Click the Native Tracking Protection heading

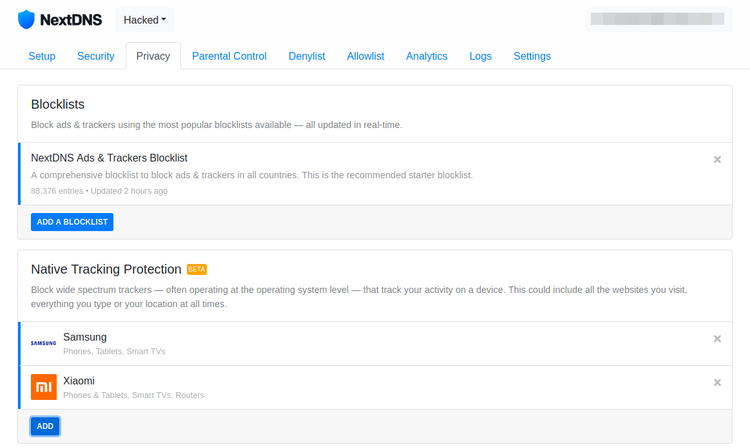tap(106, 270)
